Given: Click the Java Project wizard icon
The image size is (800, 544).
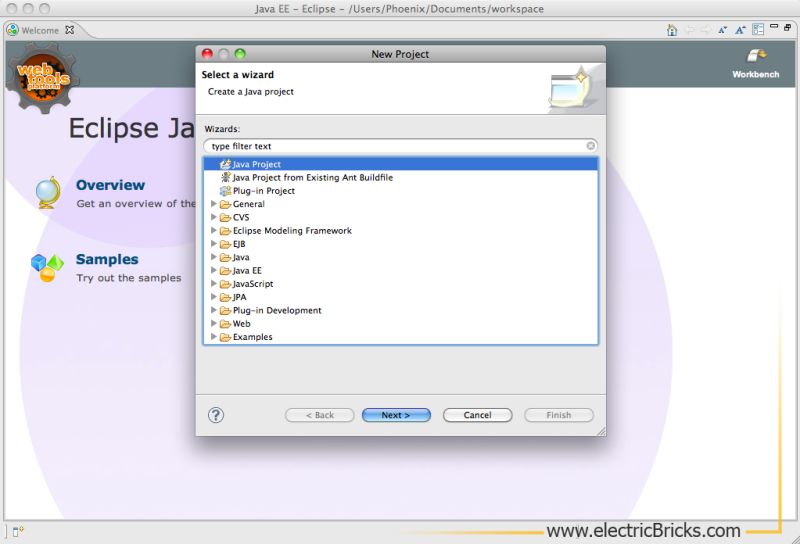Looking at the screenshot, I should (225, 164).
